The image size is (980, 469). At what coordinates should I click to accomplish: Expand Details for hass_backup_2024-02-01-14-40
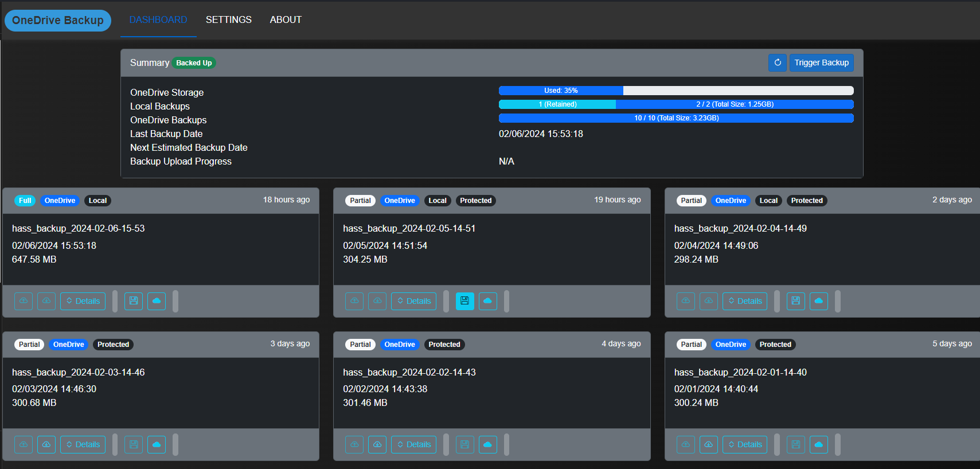pos(745,444)
